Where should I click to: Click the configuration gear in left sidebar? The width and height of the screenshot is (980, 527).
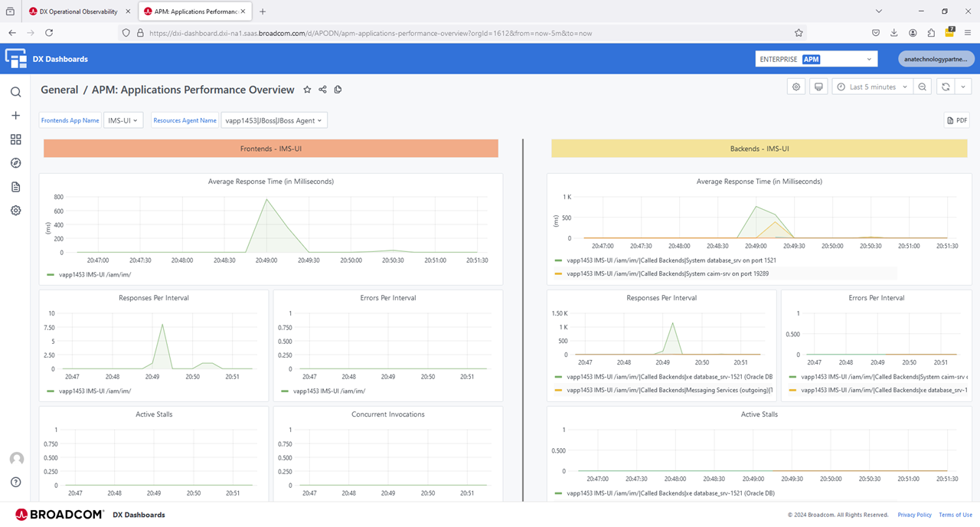(x=15, y=211)
